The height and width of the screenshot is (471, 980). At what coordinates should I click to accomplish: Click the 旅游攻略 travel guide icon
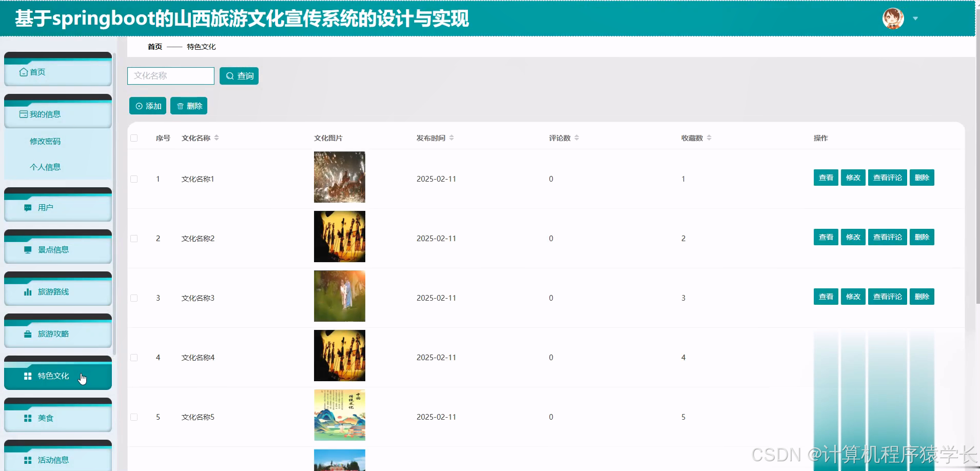coord(28,334)
